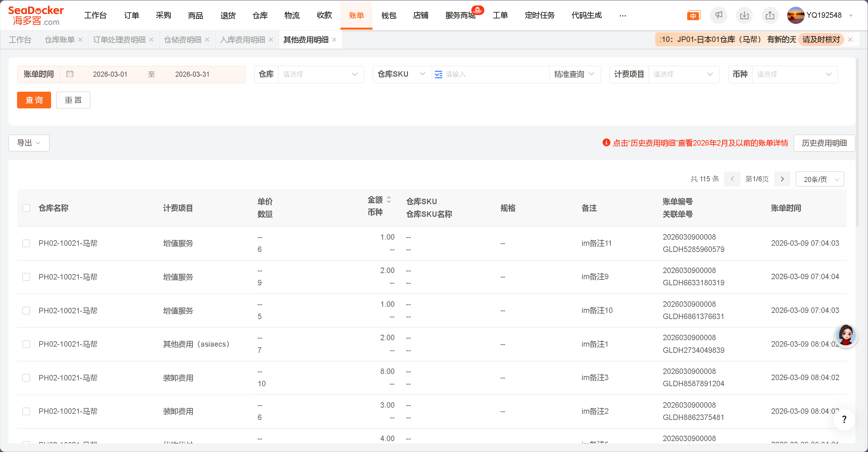Click the announcement megaphone icon
868x452 pixels.
(x=718, y=15)
